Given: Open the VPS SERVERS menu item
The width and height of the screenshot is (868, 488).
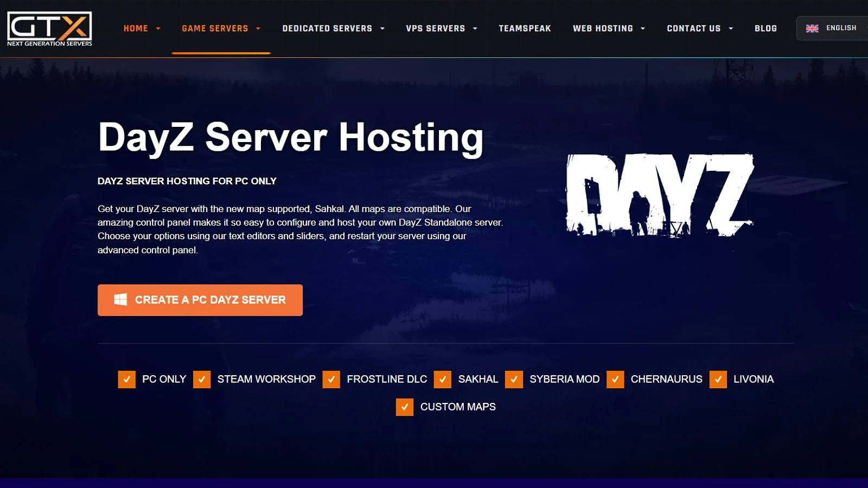Looking at the screenshot, I should [436, 28].
